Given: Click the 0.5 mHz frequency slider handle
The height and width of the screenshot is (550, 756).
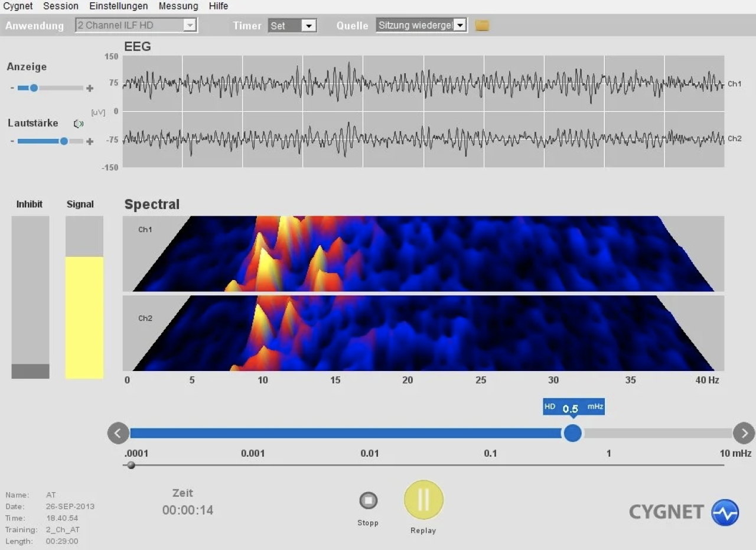Looking at the screenshot, I should (x=572, y=434).
